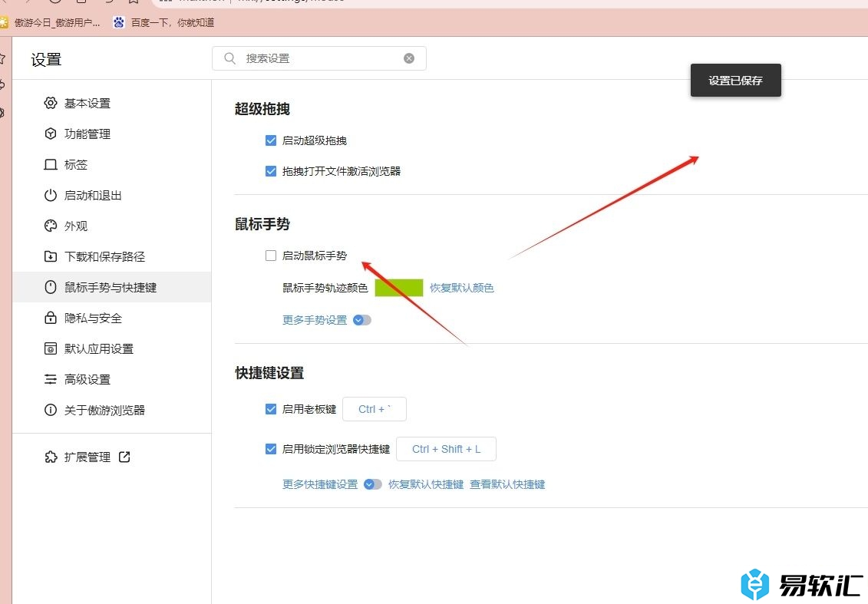Screen dimensions: 868x604
Task: Click 查看默认快捷键 link
Action: coord(507,484)
